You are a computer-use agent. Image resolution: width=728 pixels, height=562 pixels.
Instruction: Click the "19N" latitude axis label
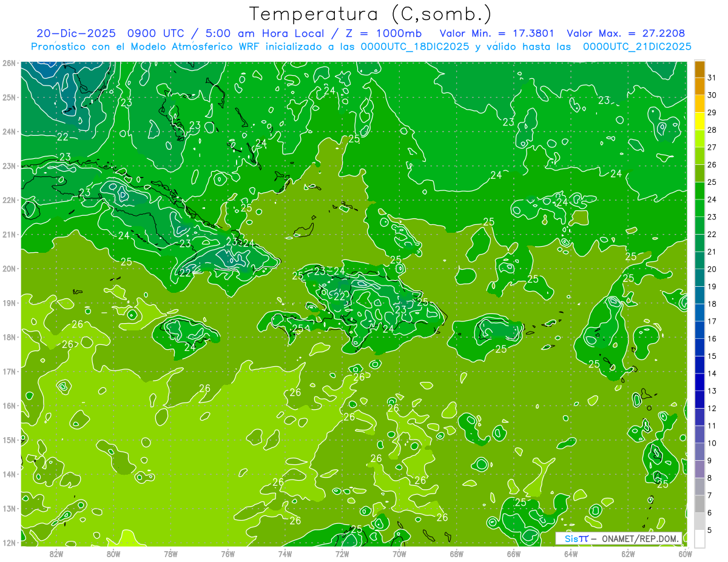8,303
